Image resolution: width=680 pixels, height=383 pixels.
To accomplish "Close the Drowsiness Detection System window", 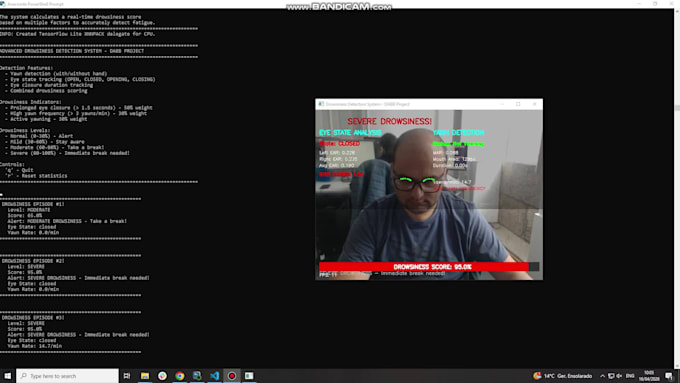I will coord(534,104).
